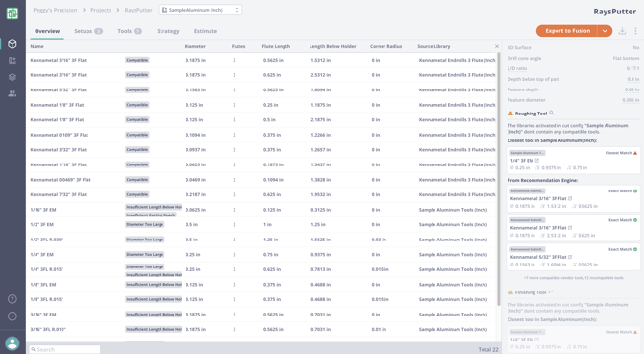Select row Kennametal 0.0469" 3F Flat
644x354 pixels.
pyautogui.click(x=261, y=180)
